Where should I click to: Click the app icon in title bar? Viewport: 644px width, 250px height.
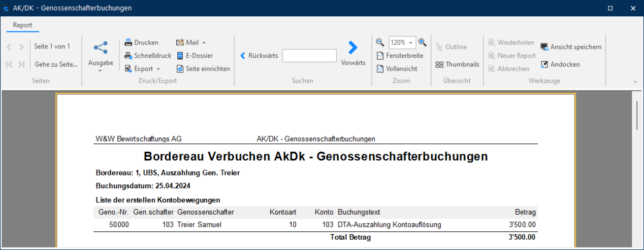(x=6, y=8)
